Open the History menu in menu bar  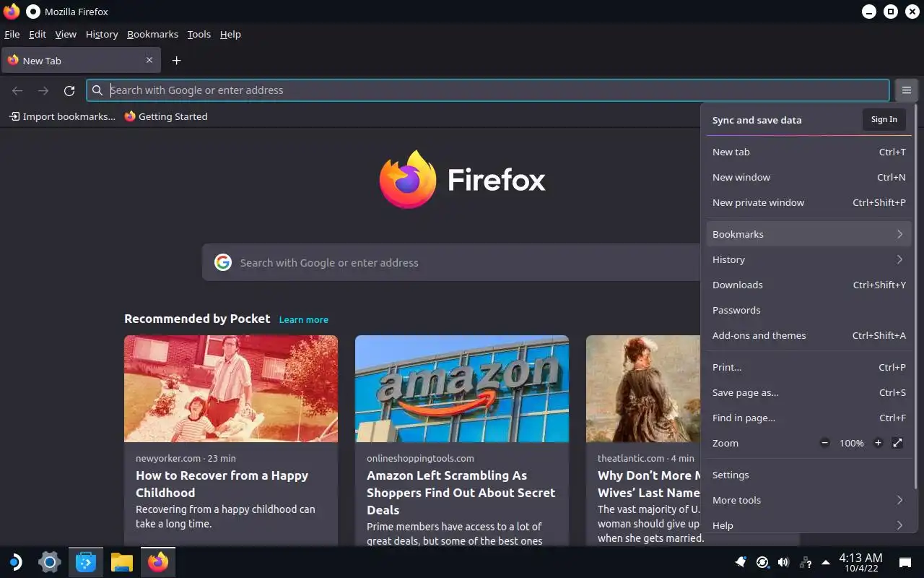102,34
